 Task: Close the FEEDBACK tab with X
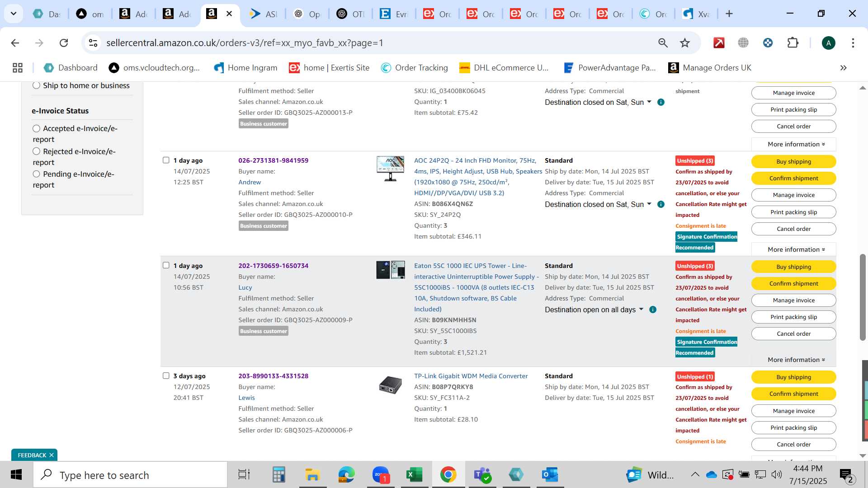(52, 455)
